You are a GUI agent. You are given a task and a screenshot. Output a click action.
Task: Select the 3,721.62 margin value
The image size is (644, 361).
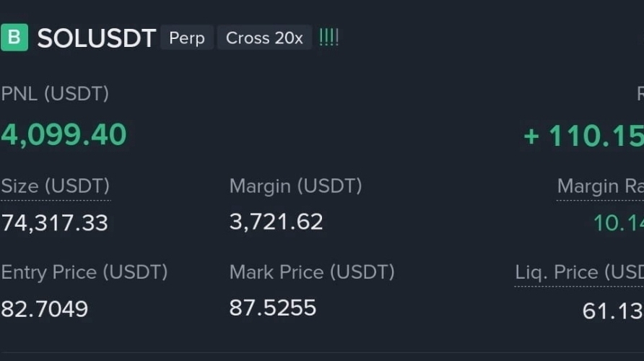(x=276, y=222)
